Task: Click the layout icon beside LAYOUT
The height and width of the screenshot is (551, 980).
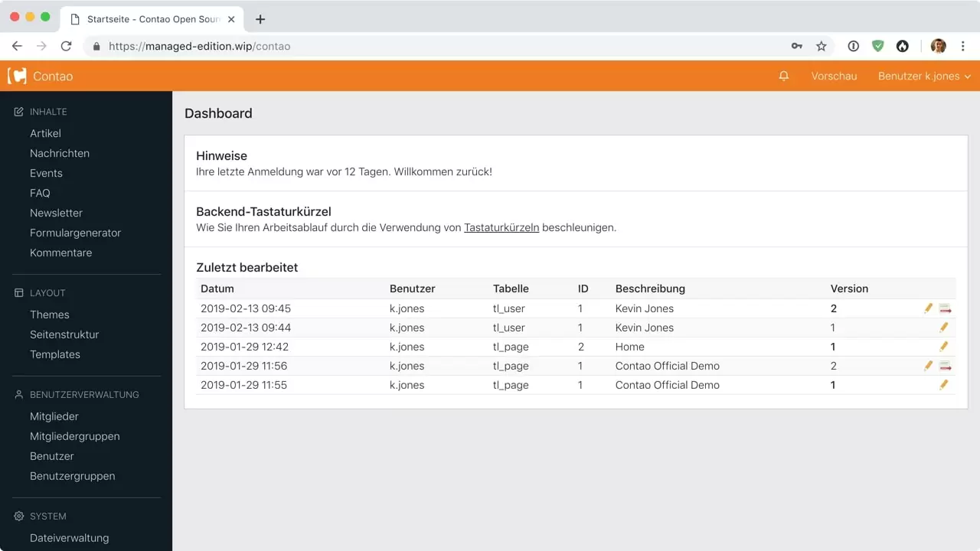Action: 18,292
